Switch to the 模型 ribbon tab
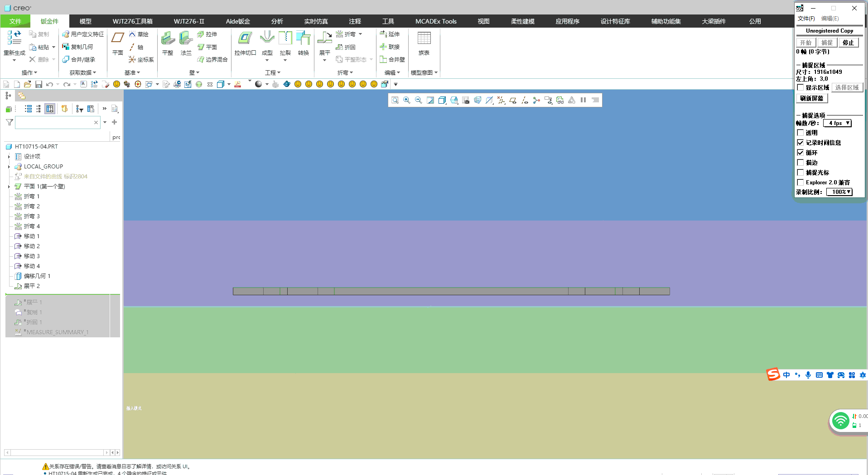 (x=85, y=21)
